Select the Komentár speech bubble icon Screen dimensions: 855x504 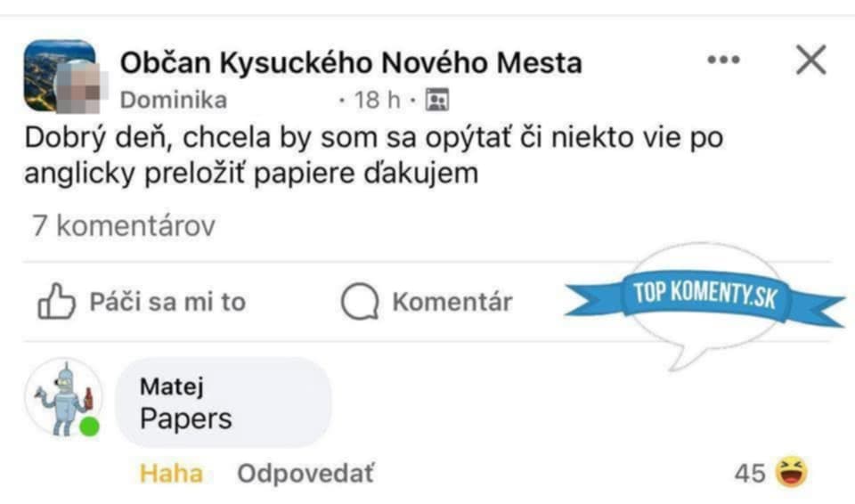360,301
